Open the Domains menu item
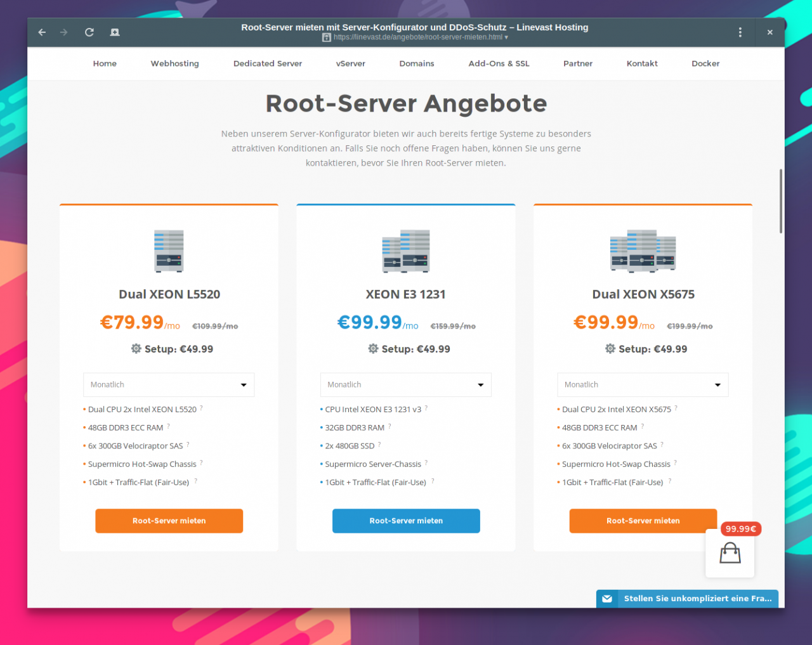 coord(417,63)
